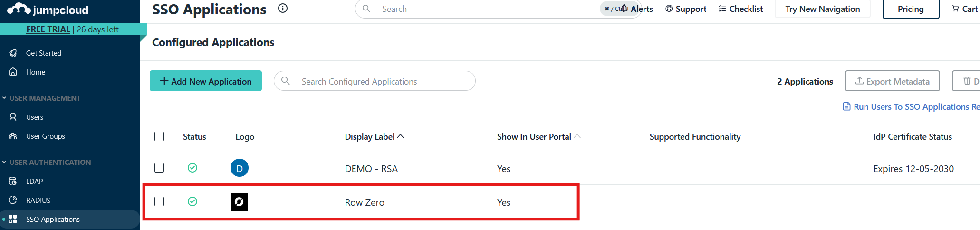Screen dimensions: 980x230
Task: Click the SSO Applications grid icon
Action: [x=13, y=219]
